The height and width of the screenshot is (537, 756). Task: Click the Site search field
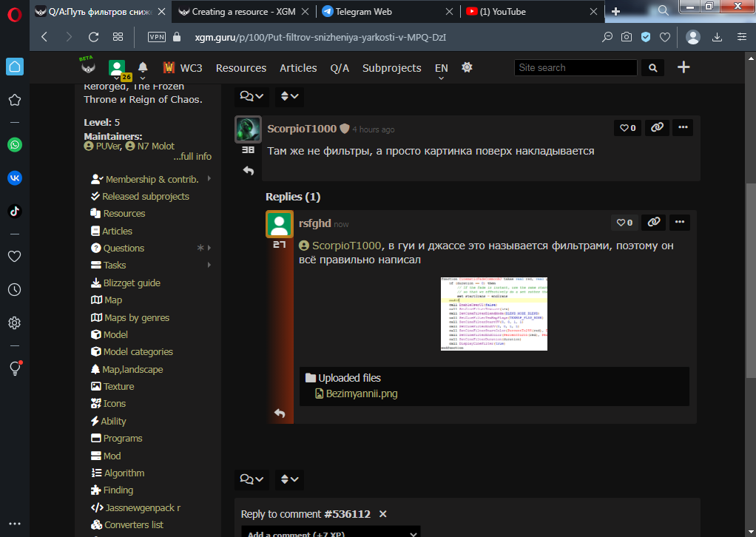[x=576, y=68]
